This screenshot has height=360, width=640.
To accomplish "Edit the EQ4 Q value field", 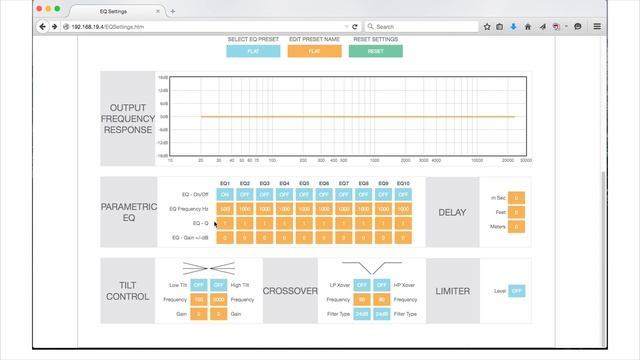I will point(284,223).
